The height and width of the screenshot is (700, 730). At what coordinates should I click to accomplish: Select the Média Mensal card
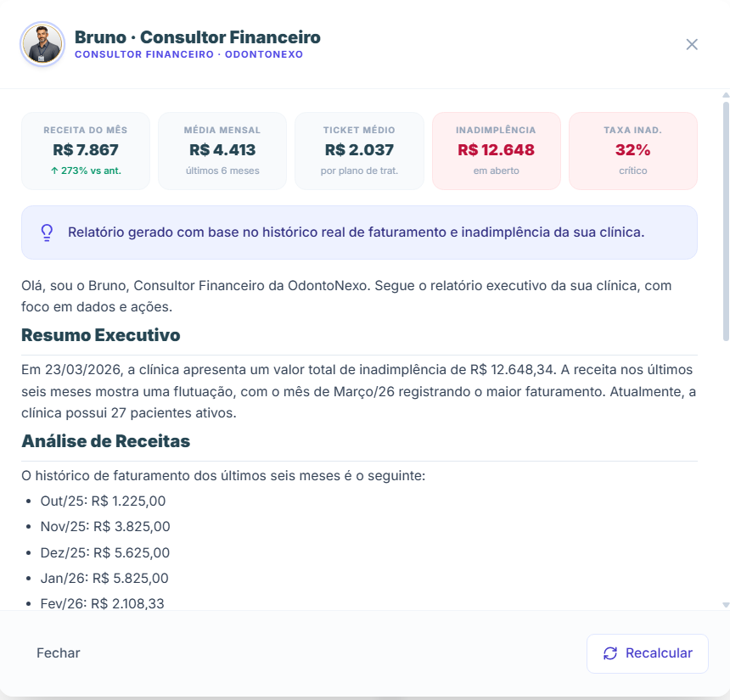tap(222, 151)
